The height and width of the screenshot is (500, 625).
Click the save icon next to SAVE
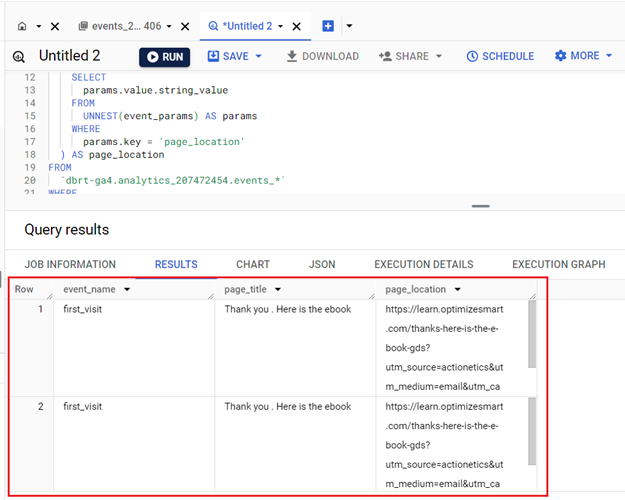click(x=213, y=56)
